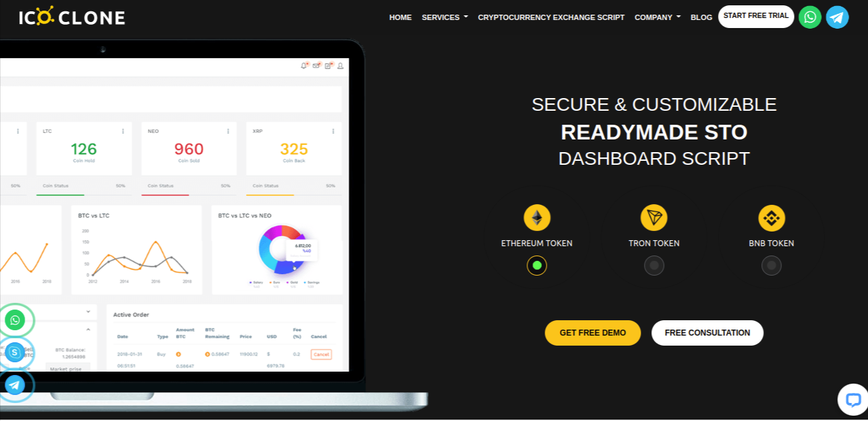
Task: Select the Ethereum Token radio button
Action: click(537, 266)
